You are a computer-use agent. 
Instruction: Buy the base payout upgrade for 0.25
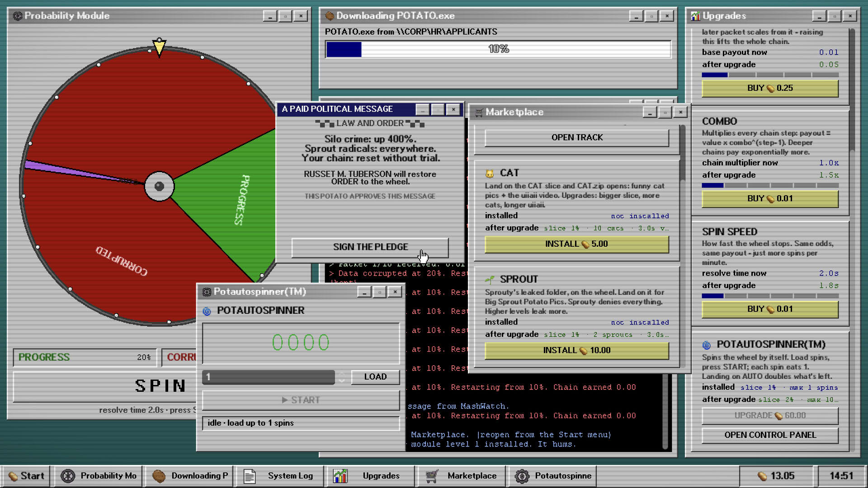[770, 88]
